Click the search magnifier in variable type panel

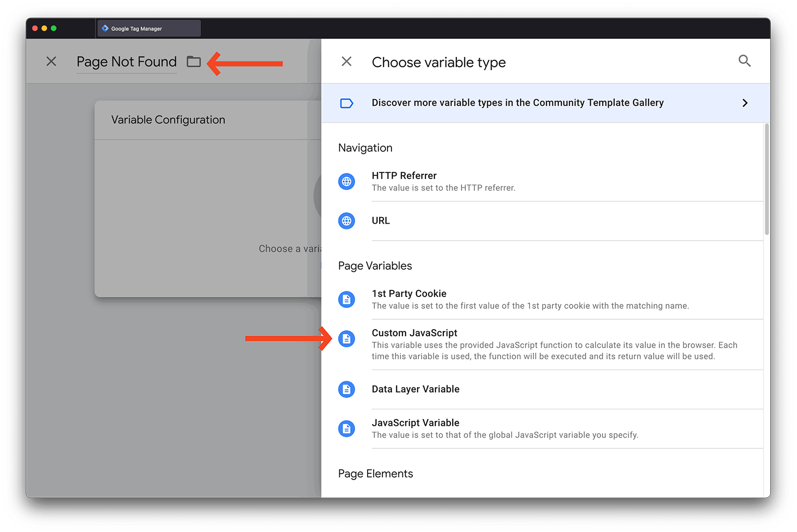744,61
